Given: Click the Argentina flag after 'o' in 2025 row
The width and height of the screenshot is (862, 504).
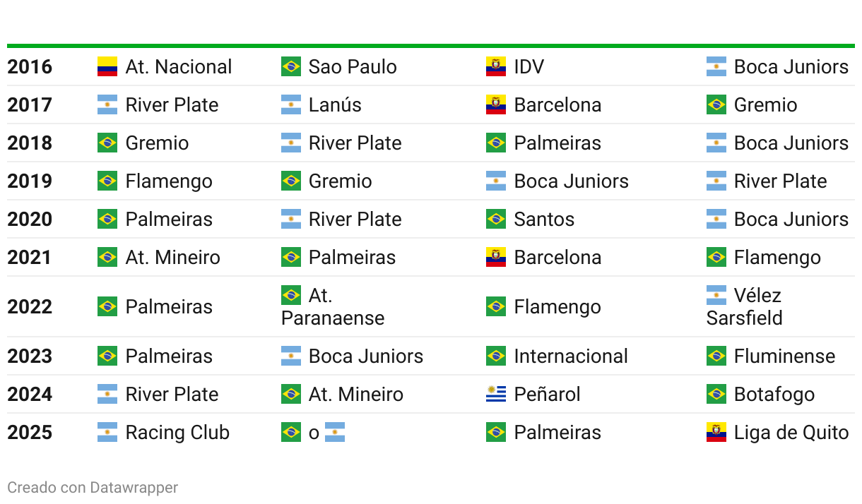Looking at the screenshot, I should click(x=335, y=432).
